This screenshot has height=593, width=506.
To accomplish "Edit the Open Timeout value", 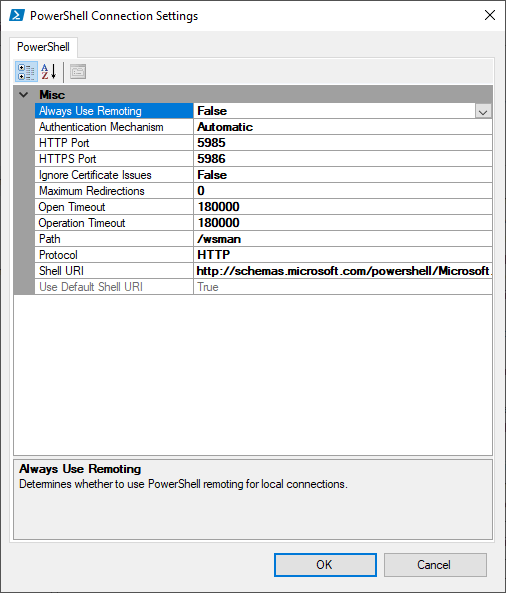I will point(343,207).
